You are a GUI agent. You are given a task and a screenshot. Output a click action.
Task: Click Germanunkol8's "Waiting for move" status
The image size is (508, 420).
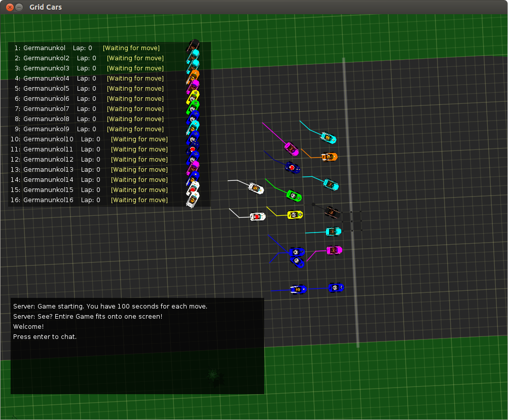[x=135, y=119]
